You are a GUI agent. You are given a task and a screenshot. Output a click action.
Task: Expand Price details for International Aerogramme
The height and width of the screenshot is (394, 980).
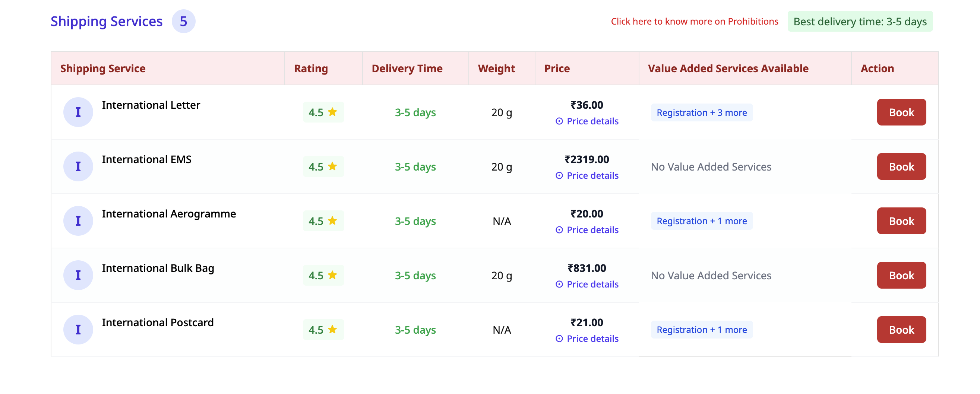(x=587, y=230)
